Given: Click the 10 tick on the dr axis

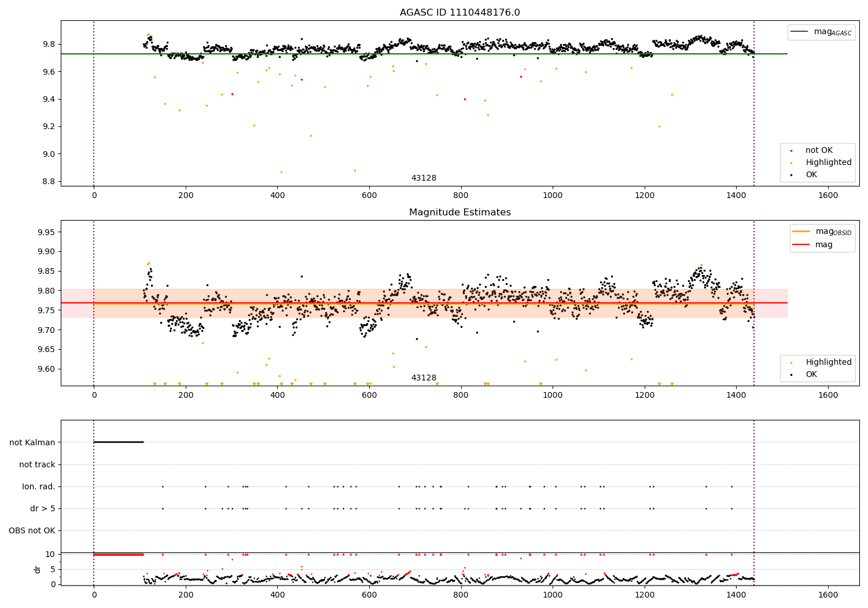Looking at the screenshot, I should (x=50, y=555).
